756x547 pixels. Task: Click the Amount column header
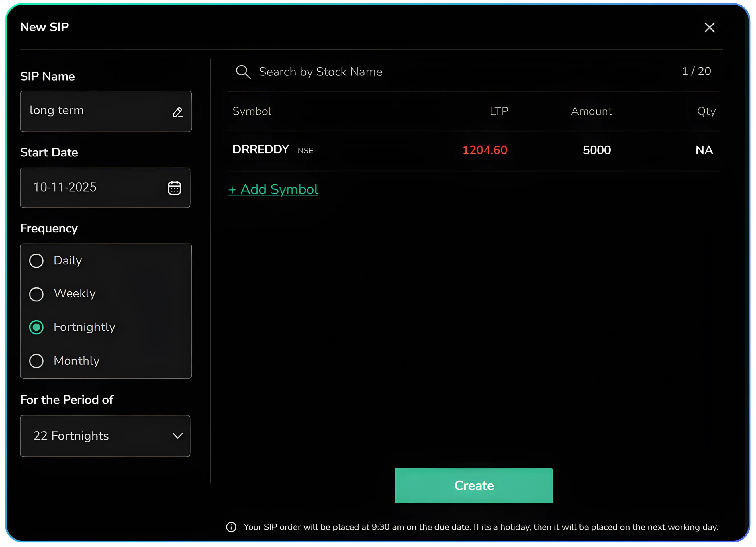tap(591, 111)
